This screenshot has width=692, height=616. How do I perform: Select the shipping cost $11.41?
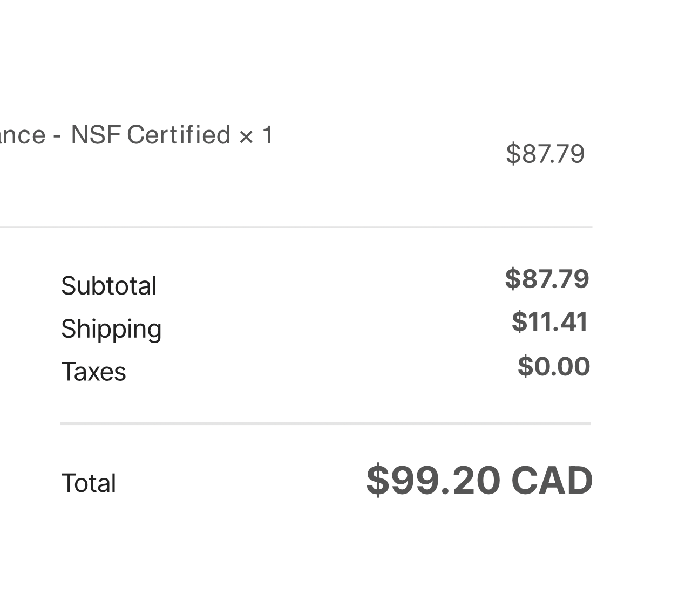549,321
